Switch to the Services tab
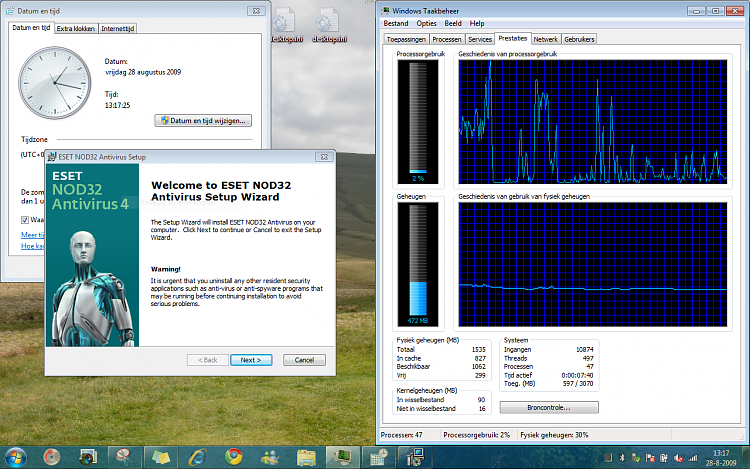This screenshot has width=750, height=469. [480, 39]
